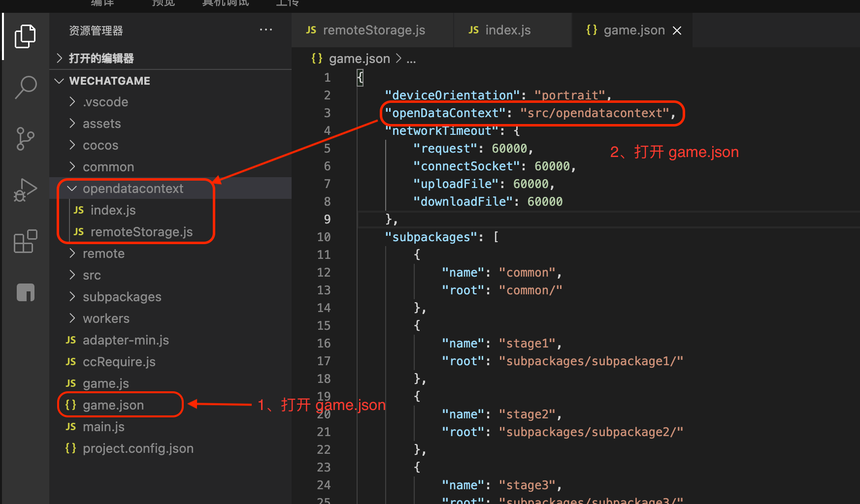The width and height of the screenshot is (860, 504).
Task: Click JS icon beside main.js
Action: (71, 427)
